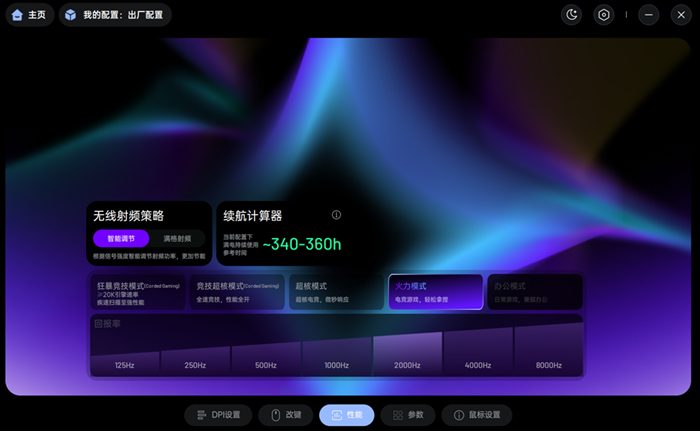Select 竞技超核模式 mode card
The width and height of the screenshot is (700, 431).
pyautogui.click(x=237, y=292)
